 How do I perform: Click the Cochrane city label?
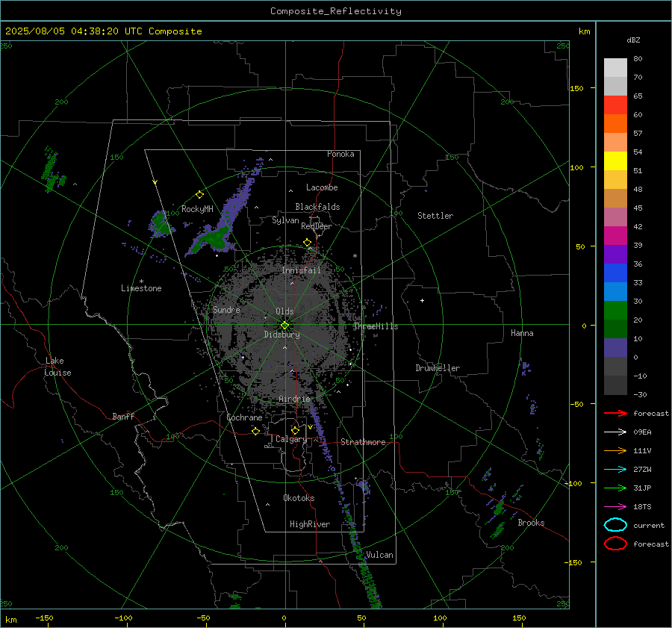click(244, 417)
